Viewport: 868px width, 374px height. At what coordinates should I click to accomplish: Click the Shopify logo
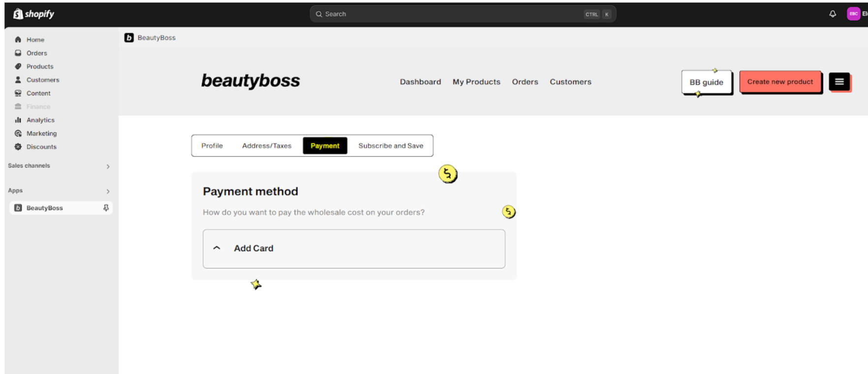(x=33, y=14)
